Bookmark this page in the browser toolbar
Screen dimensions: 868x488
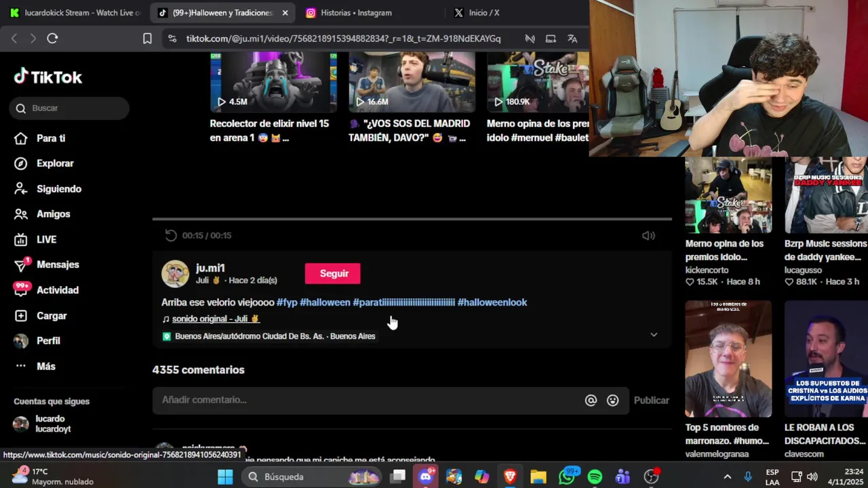point(147,39)
